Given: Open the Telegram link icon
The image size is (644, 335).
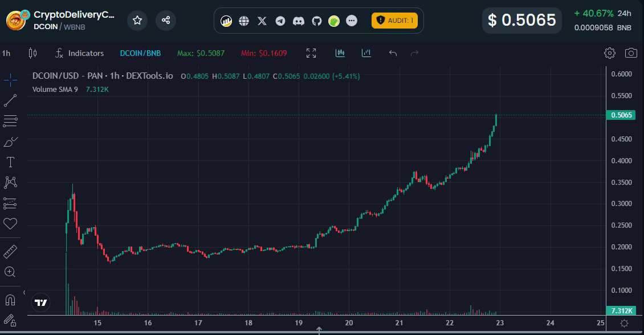Looking at the screenshot, I should pyautogui.click(x=280, y=21).
